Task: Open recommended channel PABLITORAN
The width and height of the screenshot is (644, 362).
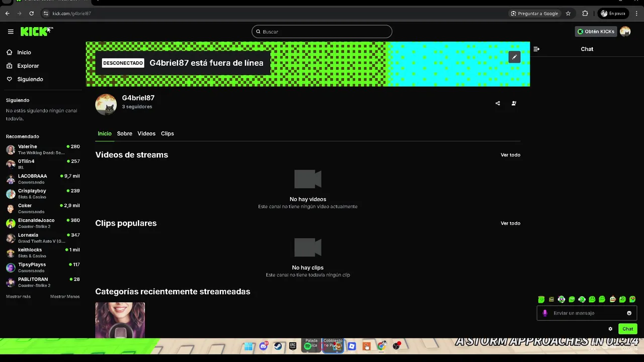Action: [x=43, y=282]
